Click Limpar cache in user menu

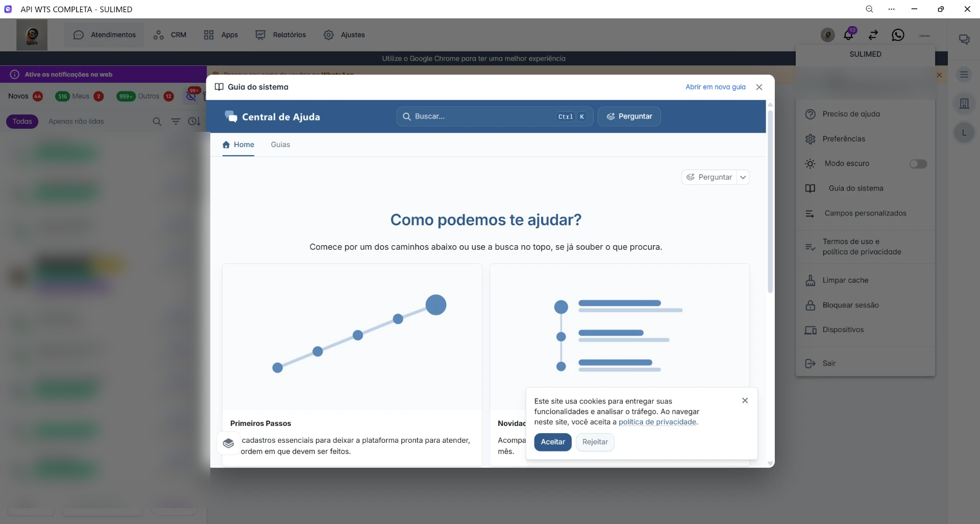tap(865, 280)
